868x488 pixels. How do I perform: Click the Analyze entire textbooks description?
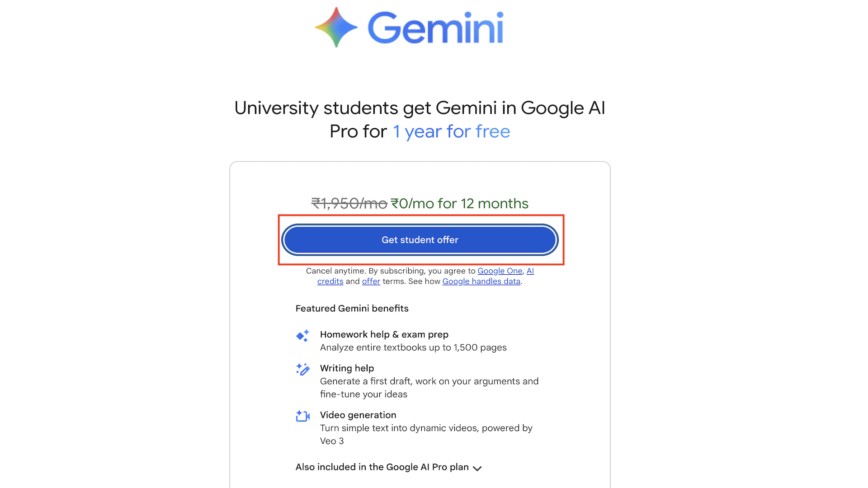pos(413,347)
